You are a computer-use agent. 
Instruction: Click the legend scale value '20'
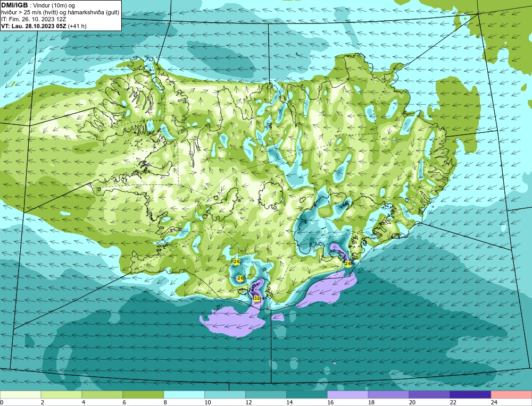[x=412, y=403]
